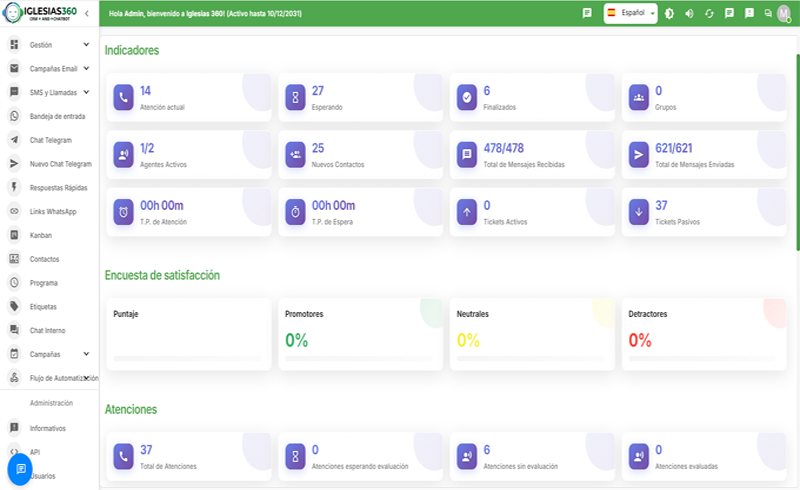
Task: Click the vertical page scrollbar
Action: [x=797, y=150]
